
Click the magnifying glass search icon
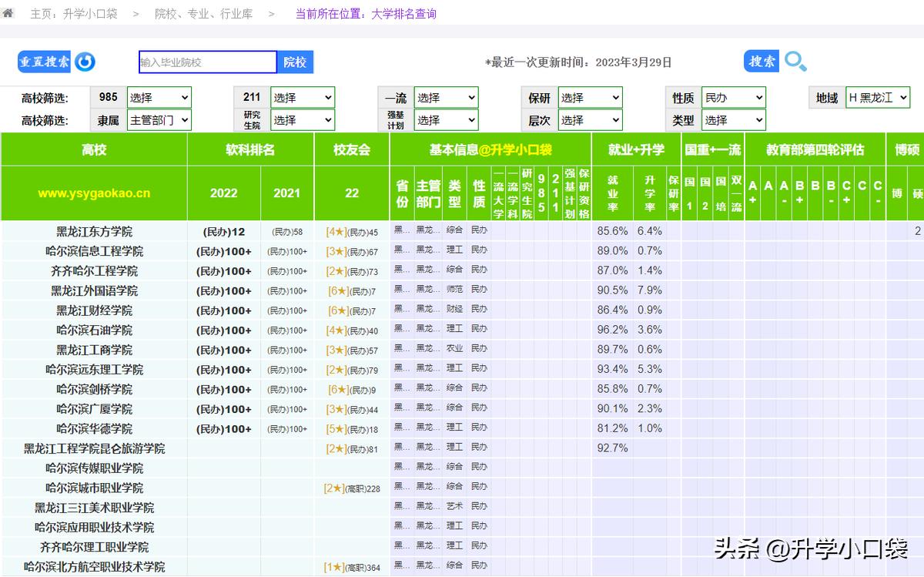(x=795, y=62)
